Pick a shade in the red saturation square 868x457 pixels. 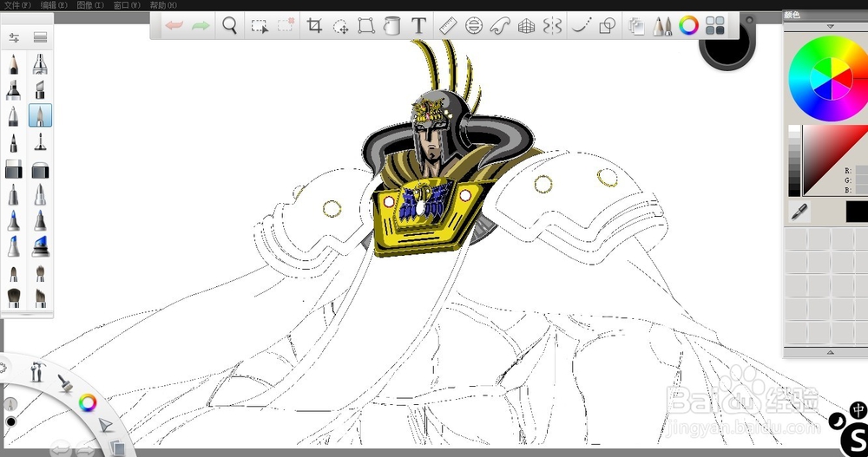point(835,160)
